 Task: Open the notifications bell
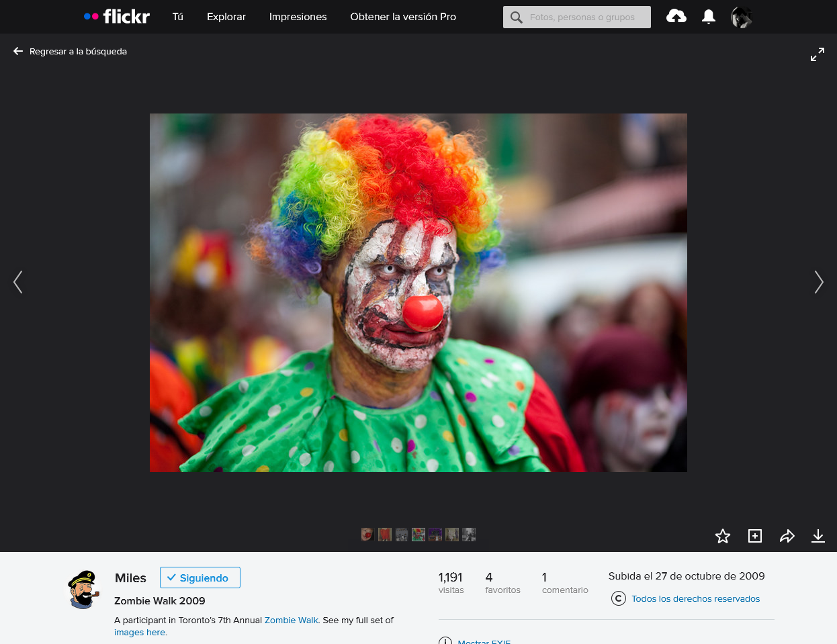708,17
